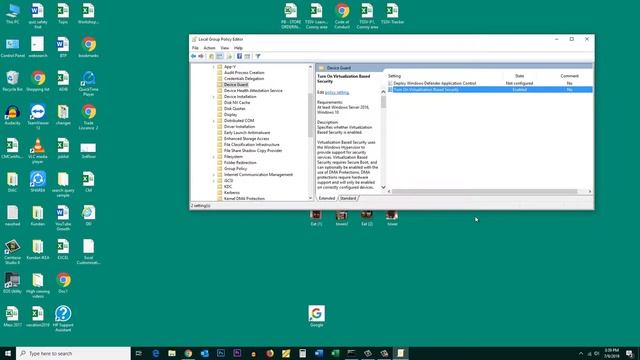Click the Show/Hide Console Tree toolbar icon
This screenshot has height=360, width=640.
point(220,56)
